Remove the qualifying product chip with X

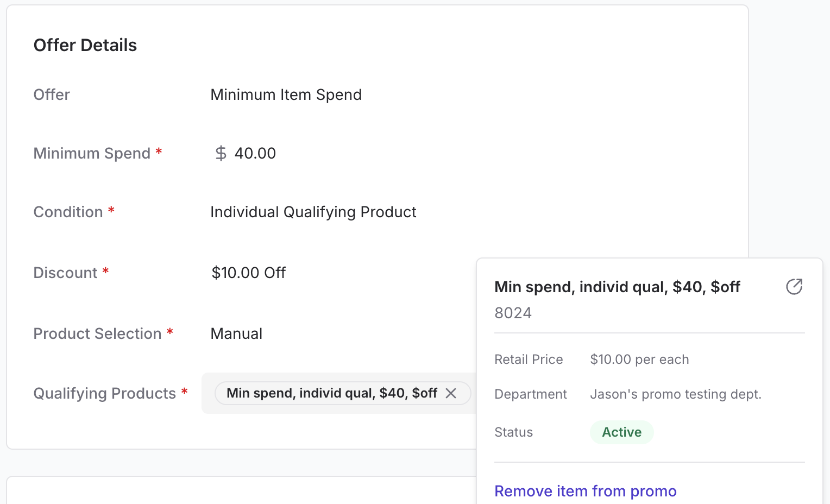coord(451,393)
